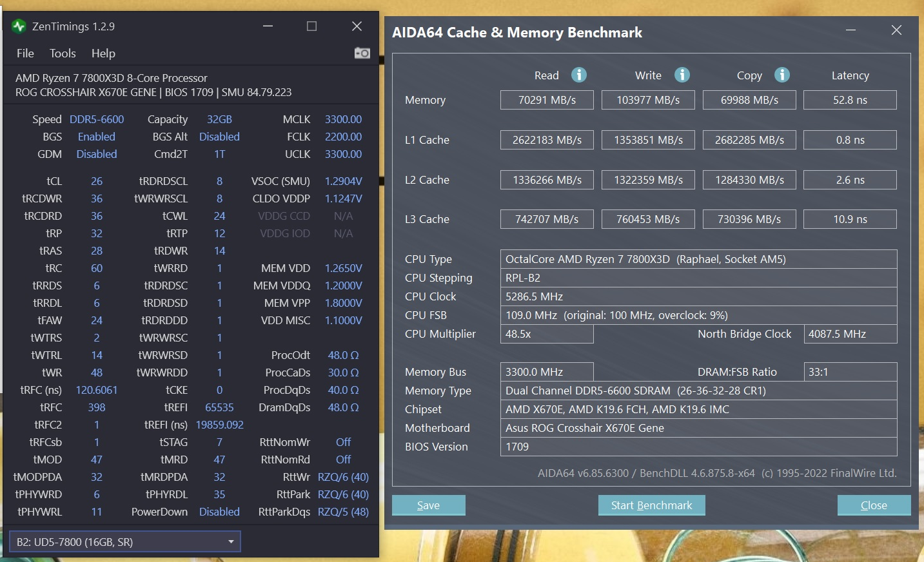
Task: Select L2 Cache Read value 1336266 MB/s
Action: (x=547, y=180)
